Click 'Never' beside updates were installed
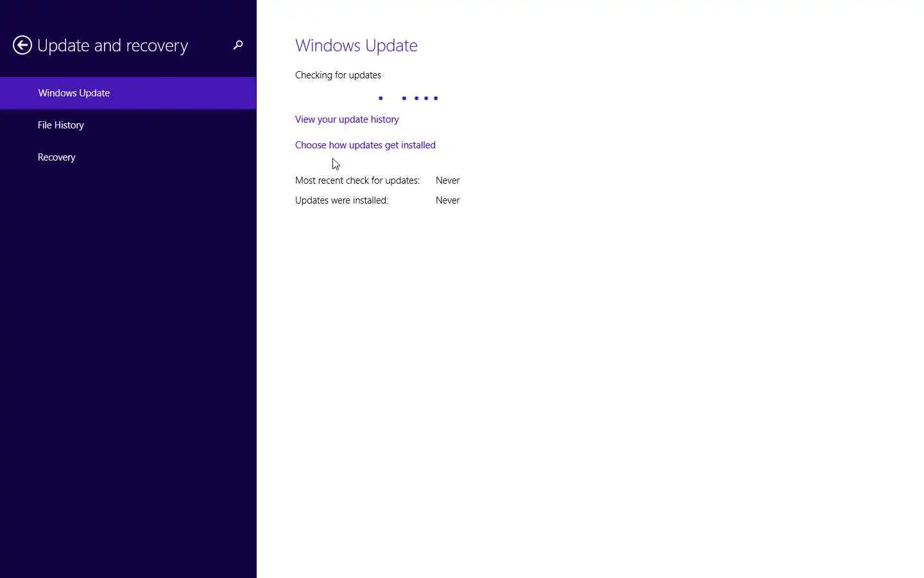The width and height of the screenshot is (924, 578). [448, 200]
